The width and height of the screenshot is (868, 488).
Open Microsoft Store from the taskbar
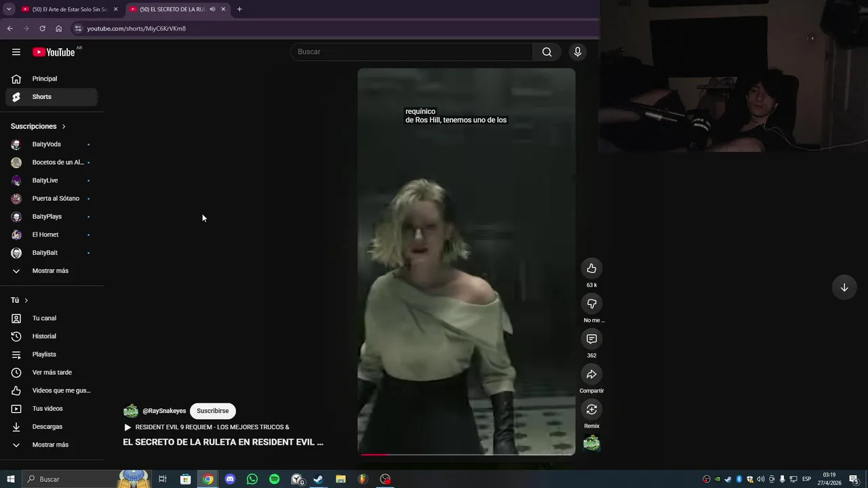pos(185,479)
